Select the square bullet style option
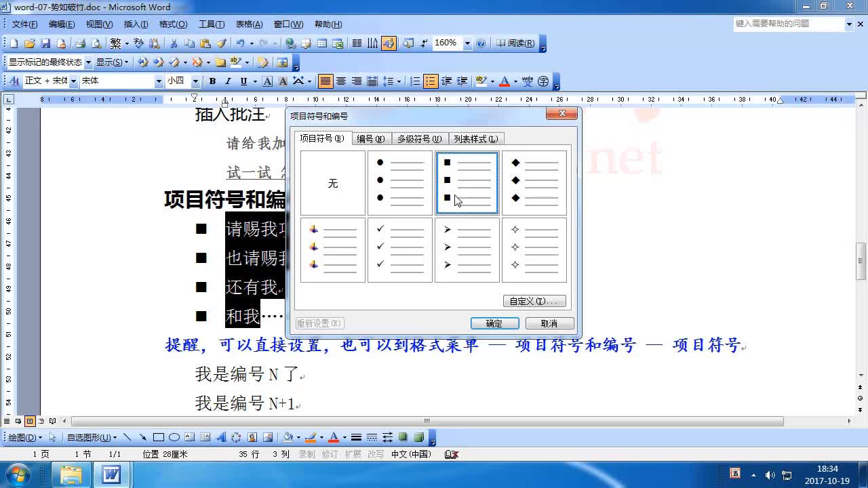This screenshot has height=488, width=868. point(467,182)
